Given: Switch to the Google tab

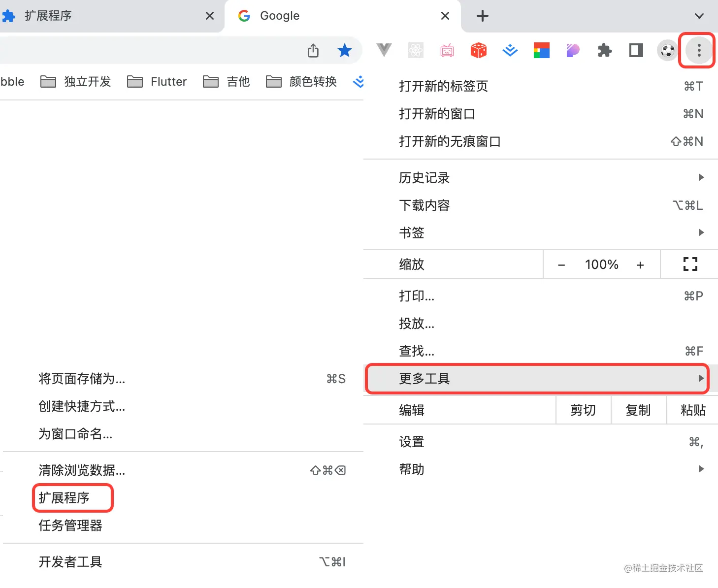Looking at the screenshot, I should 343,16.
